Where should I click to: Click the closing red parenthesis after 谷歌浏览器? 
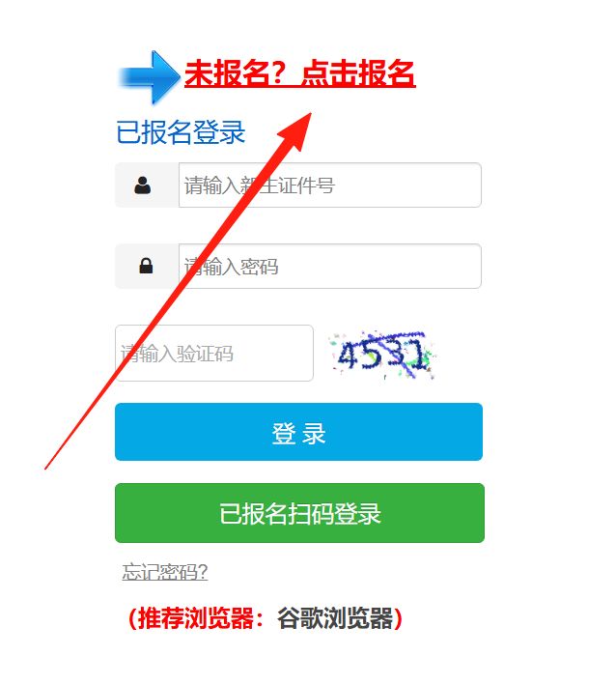point(398,618)
